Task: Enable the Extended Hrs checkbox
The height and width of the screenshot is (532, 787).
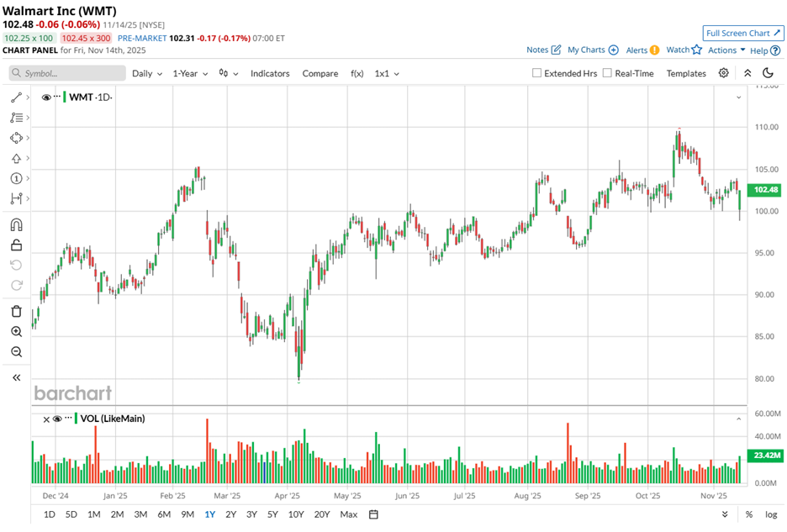Action: (537, 73)
